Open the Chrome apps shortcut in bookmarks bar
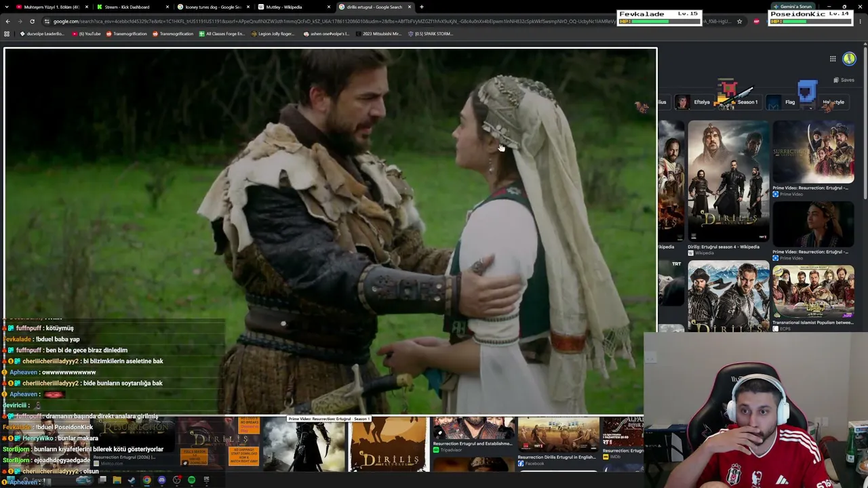The width and height of the screenshot is (868, 488). tap(7, 34)
